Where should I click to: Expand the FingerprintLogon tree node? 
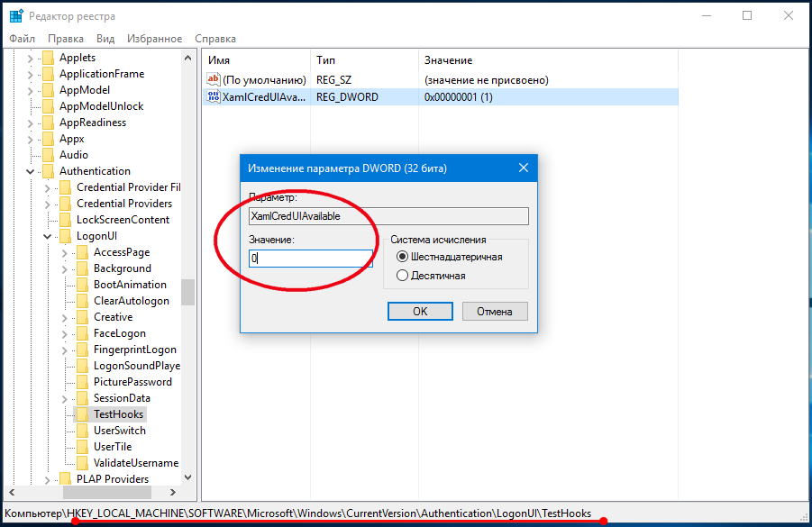click(64, 350)
